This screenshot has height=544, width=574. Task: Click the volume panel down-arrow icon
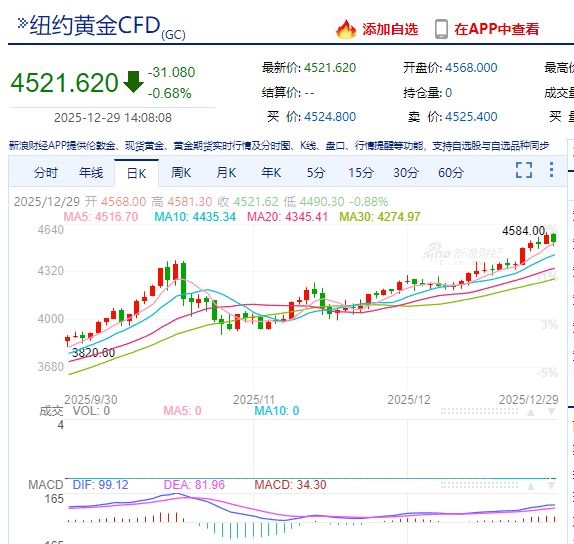click(552, 413)
